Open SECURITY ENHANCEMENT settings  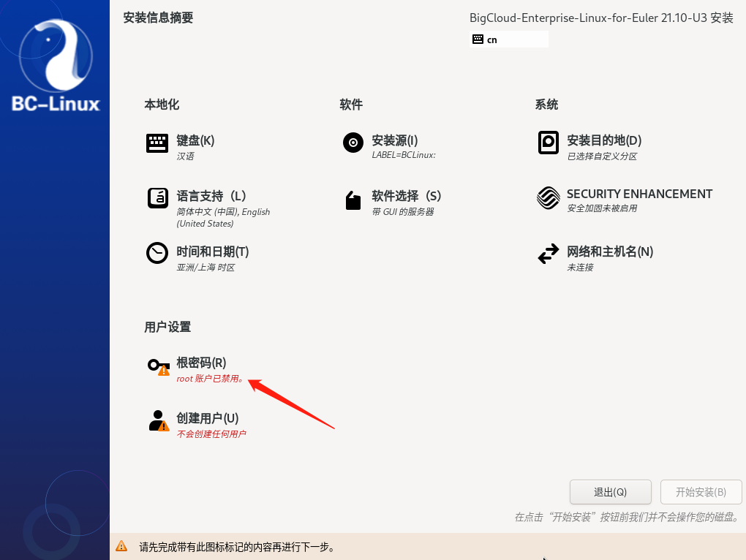pyautogui.click(x=639, y=194)
